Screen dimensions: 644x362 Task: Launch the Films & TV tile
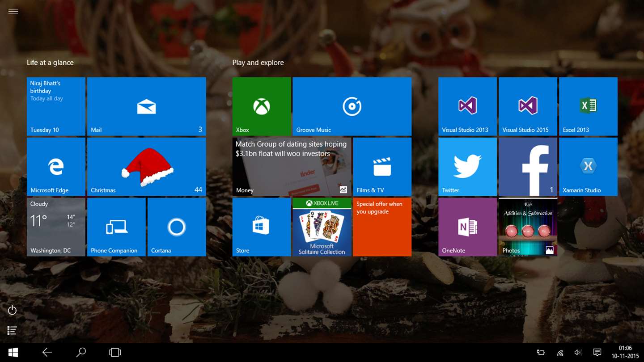click(x=382, y=167)
